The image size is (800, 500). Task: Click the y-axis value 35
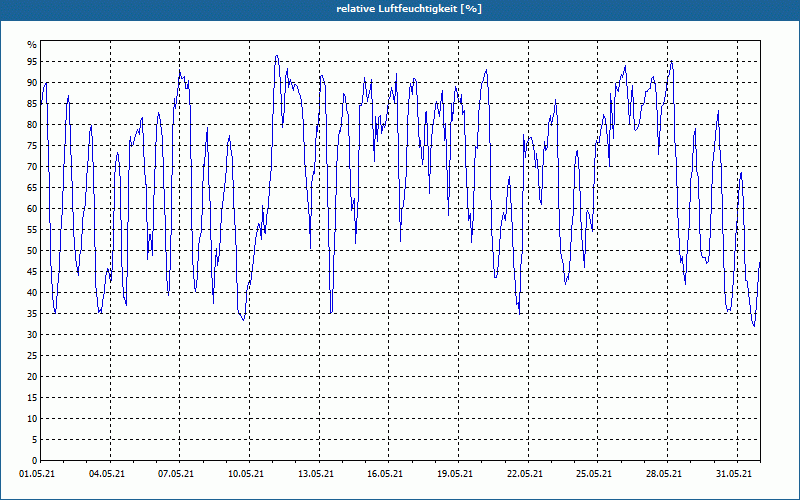(x=32, y=314)
